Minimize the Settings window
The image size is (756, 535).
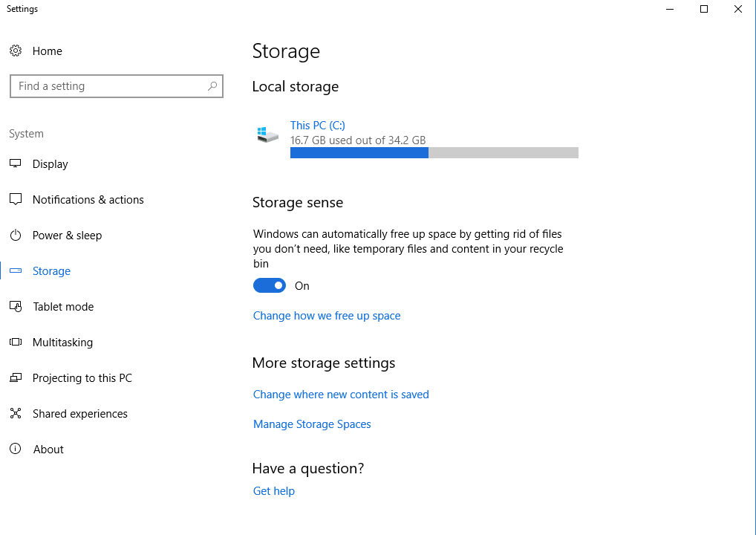pyautogui.click(x=670, y=9)
